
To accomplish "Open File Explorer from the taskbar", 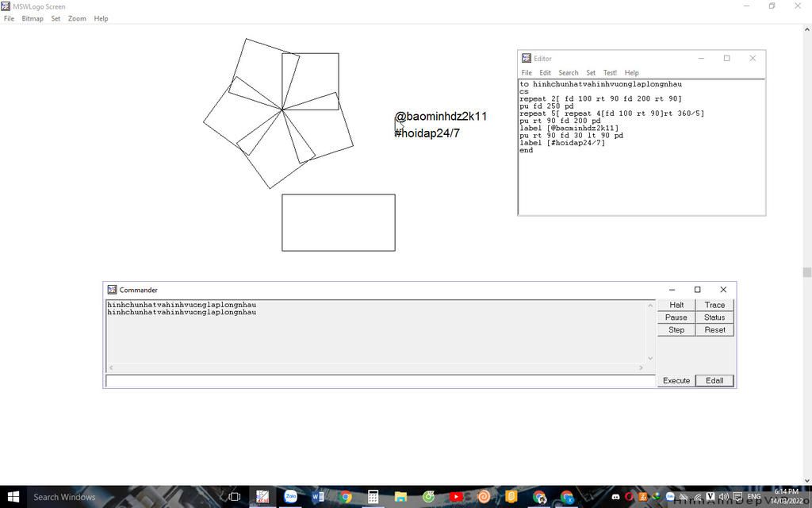I will 400,497.
